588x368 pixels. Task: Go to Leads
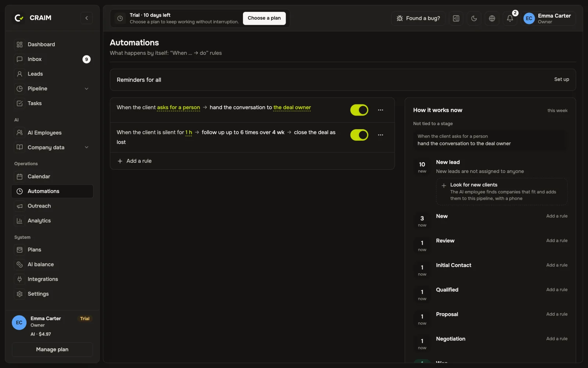point(52,74)
